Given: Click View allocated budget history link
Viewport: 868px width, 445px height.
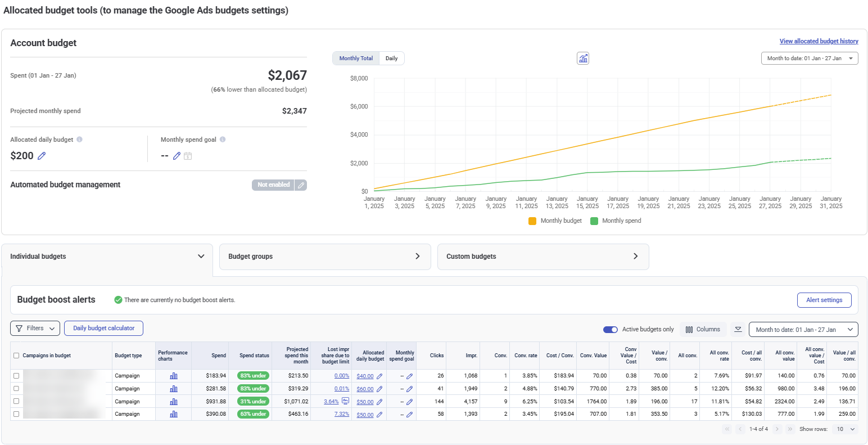Looking at the screenshot, I should [x=819, y=41].
